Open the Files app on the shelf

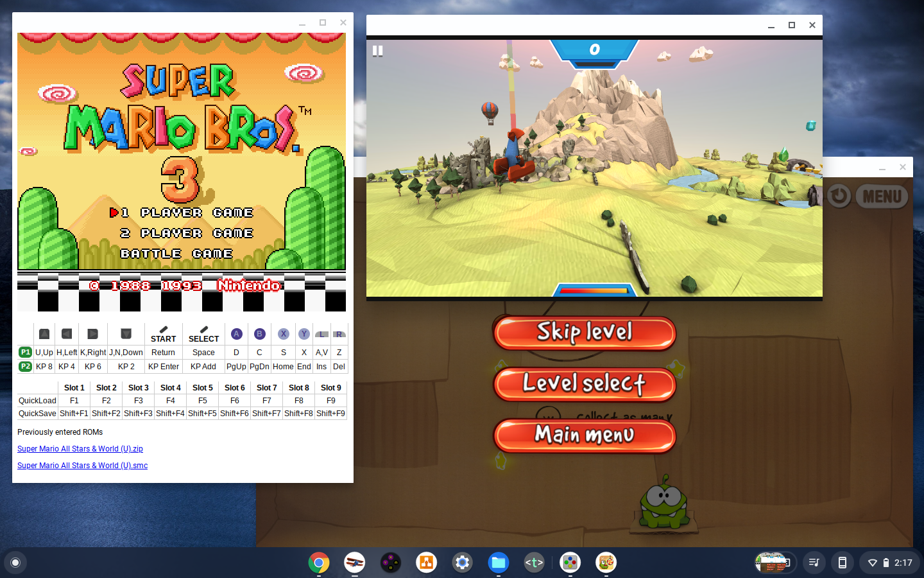point(498,563)
